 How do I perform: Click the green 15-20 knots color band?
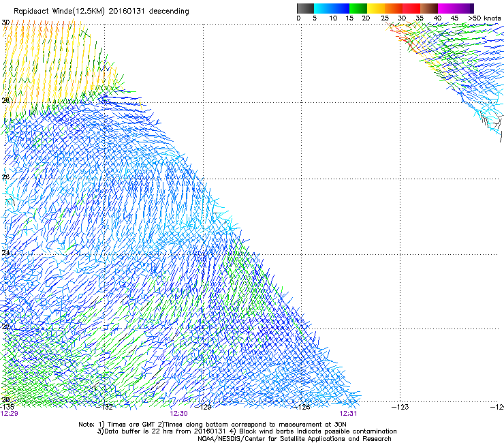click(x=358, y=8)
